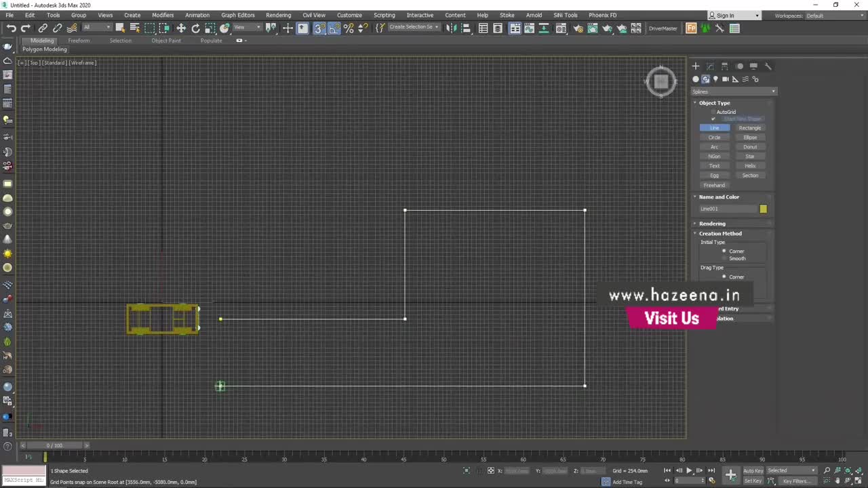This screenshot has width=868, height=488.
Task: Enable the AutoGrid checkbox
Action: pos(713,112)
